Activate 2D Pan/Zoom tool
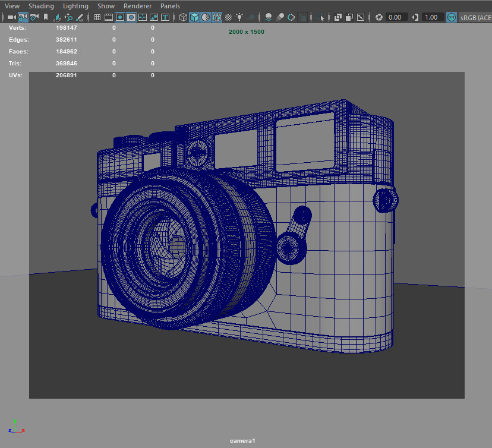 coord(68,17)
